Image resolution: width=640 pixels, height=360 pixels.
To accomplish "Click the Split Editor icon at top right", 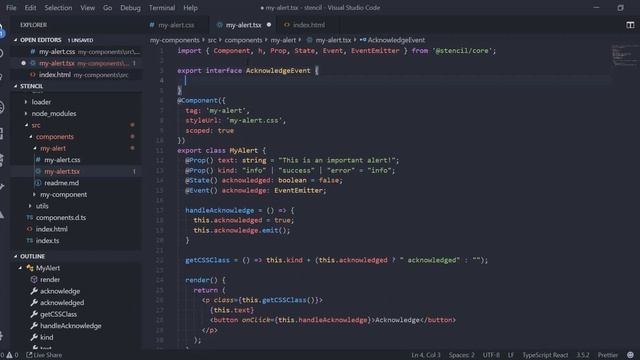I will coord(630,25).
